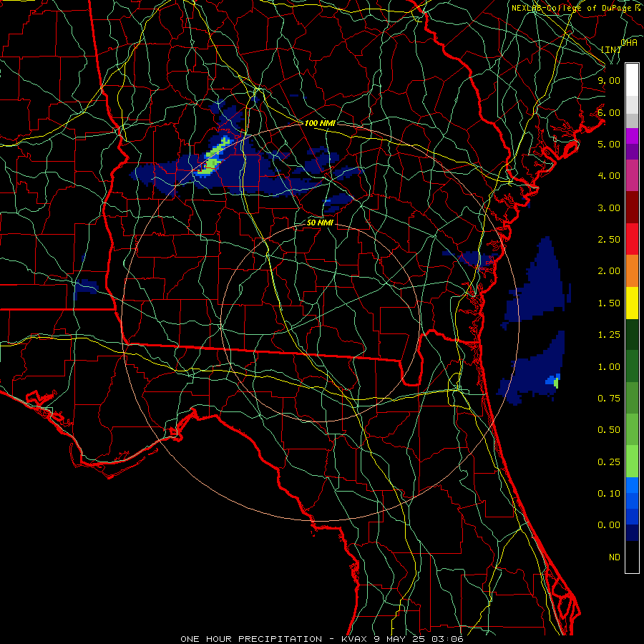Click the 50 NMI range ring label

tap(320, 223)
